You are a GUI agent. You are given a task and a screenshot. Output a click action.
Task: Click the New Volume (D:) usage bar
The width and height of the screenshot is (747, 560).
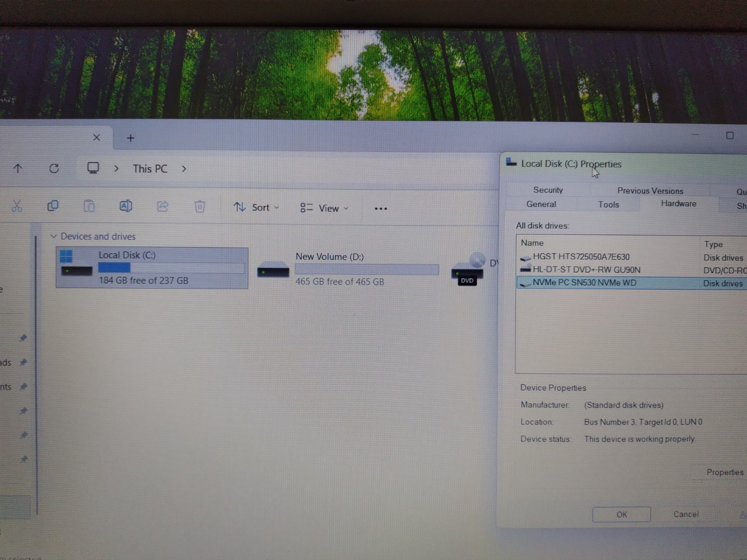point(367,269)
